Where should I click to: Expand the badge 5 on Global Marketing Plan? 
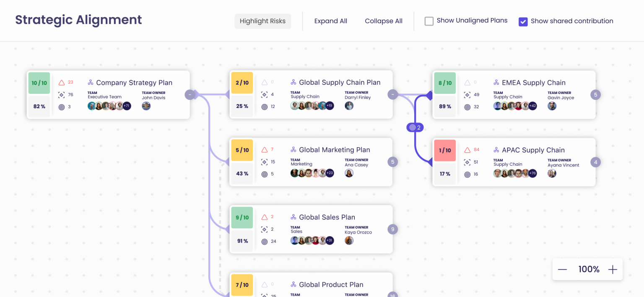pos(392,162)
